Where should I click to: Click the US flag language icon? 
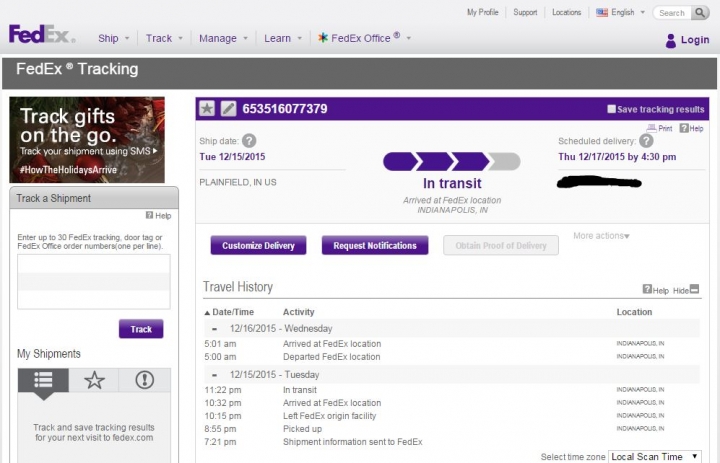point(602,12)
